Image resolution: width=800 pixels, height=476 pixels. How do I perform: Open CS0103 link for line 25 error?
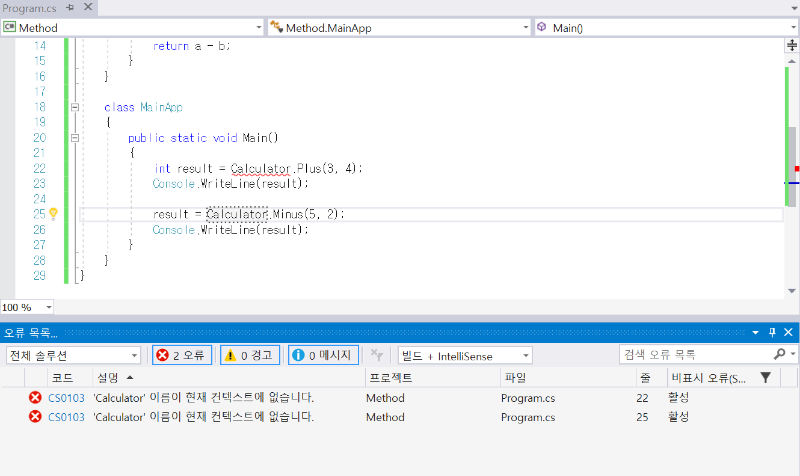tap(66, 417)
